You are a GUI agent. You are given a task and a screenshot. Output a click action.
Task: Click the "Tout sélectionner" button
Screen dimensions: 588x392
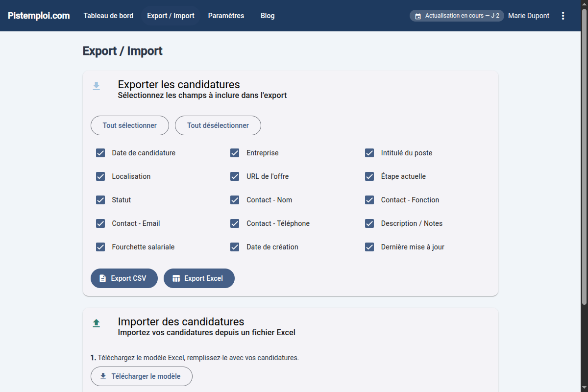(129, 125)
